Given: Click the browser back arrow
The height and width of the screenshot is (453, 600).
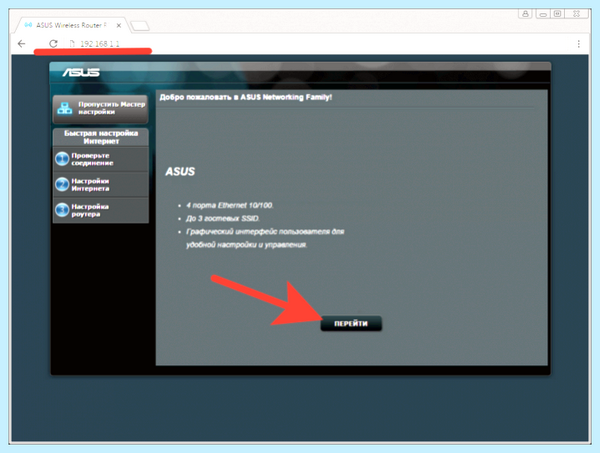Looking at the screenshot, I should pos(21,44).
